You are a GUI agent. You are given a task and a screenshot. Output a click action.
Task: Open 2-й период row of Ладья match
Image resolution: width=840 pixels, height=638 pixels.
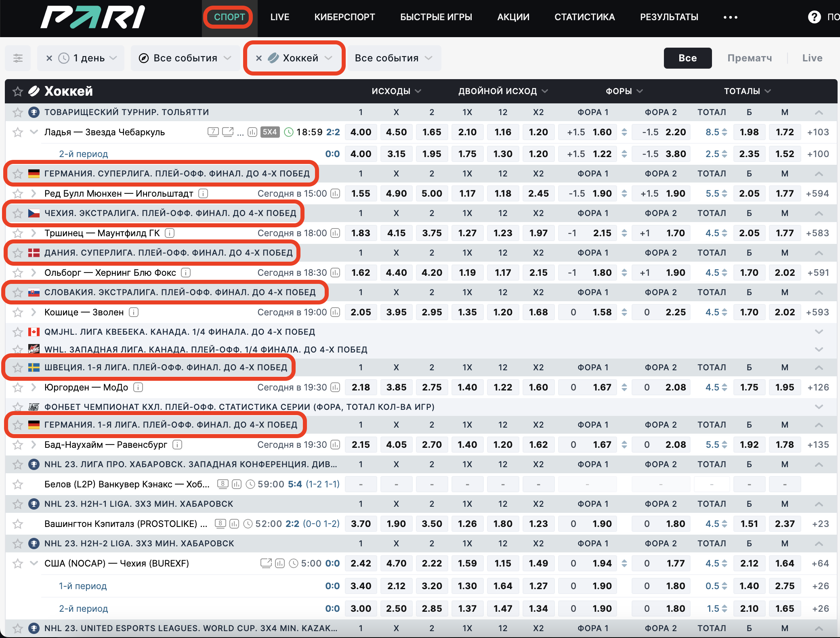tap(84, 154)
